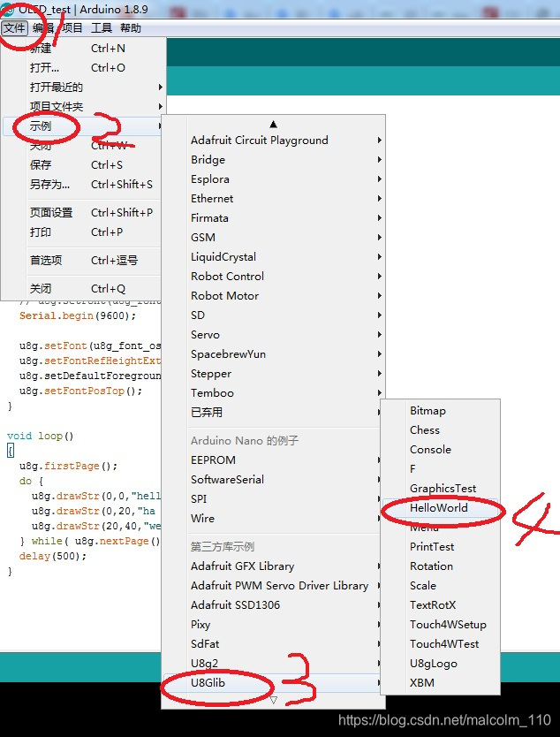Open Robot Motor examples submenu
This screenshot has width=560, height=737.
[x=274, y=296]
